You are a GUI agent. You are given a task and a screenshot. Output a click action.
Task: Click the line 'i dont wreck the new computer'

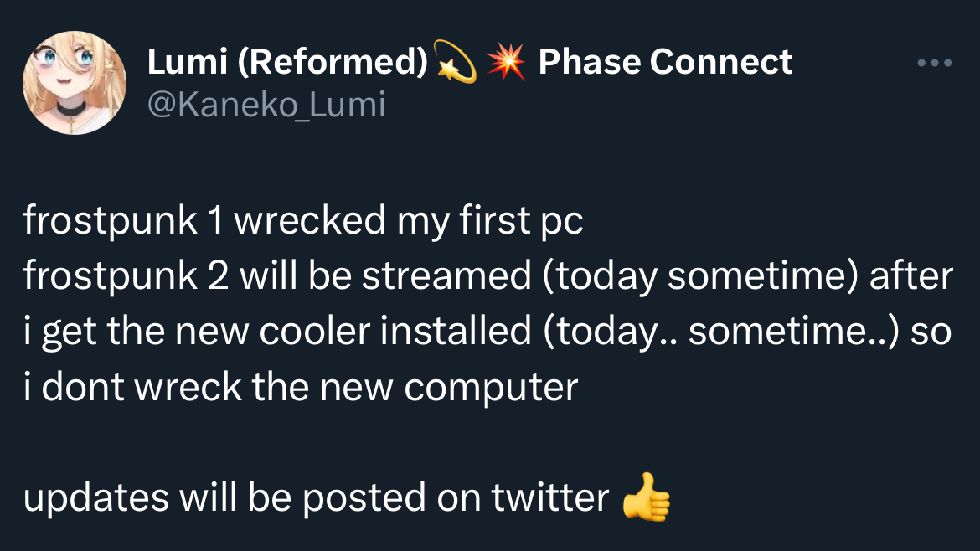click(x=301, y=387)
